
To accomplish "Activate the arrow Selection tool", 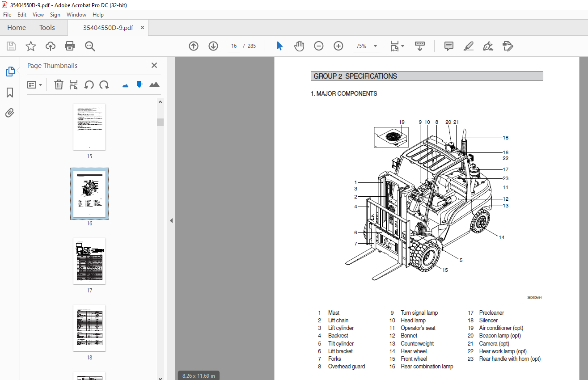I will 280,46.
